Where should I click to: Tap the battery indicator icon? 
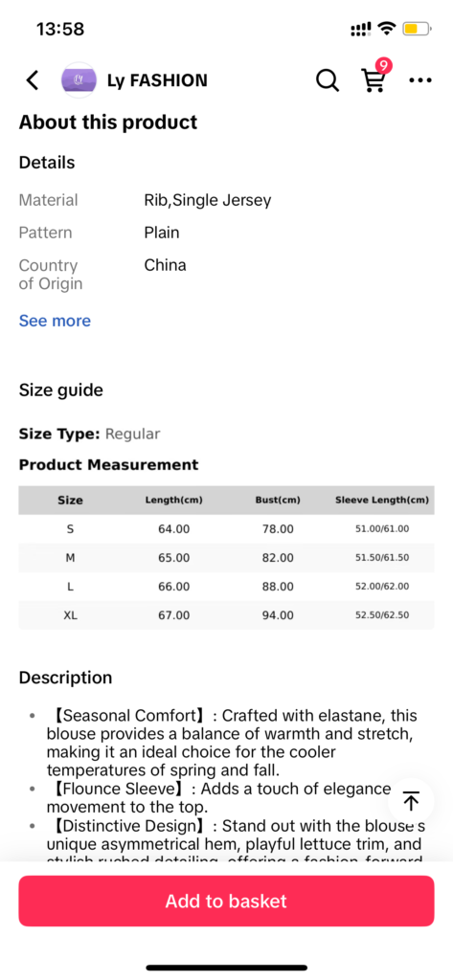(x=417, y=28)
